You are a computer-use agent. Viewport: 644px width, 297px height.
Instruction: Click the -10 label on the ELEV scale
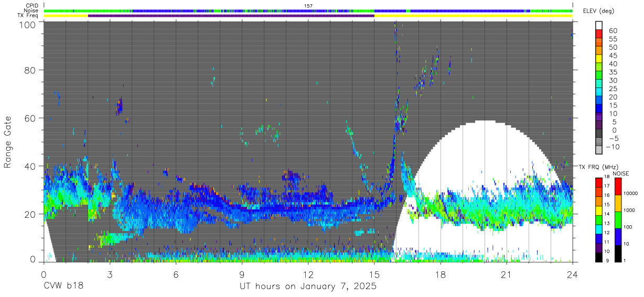point(613,147)
